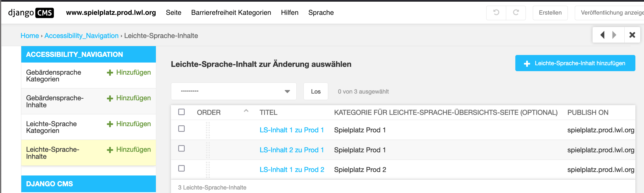Click publish site cell for LS-Inhalt 1 zu Prod 2
644x193 pixels.
[x=601, y=170]
